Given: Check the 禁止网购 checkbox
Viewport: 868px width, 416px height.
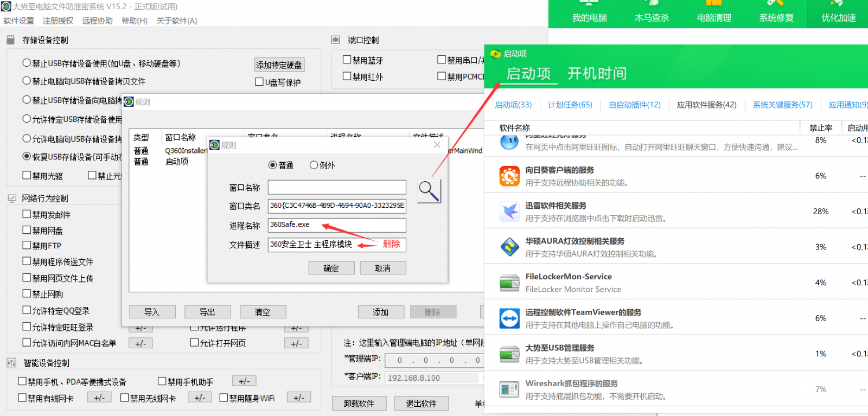Looking at the screenshot, I should pos(27,293).
